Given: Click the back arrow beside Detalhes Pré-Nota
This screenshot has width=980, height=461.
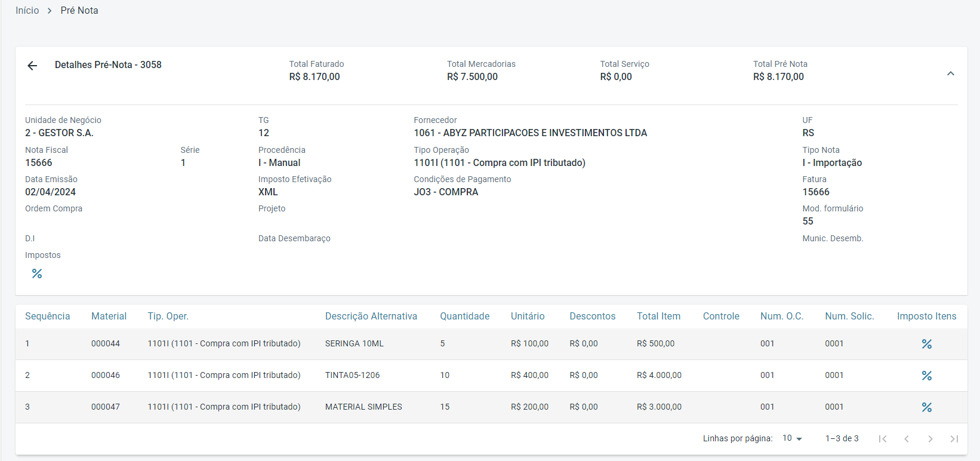Looking at the screenshot, I should click(32, 66).
